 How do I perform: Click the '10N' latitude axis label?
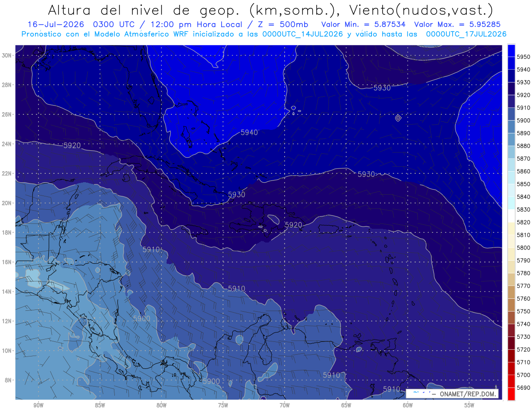click(x=8, y=351)
